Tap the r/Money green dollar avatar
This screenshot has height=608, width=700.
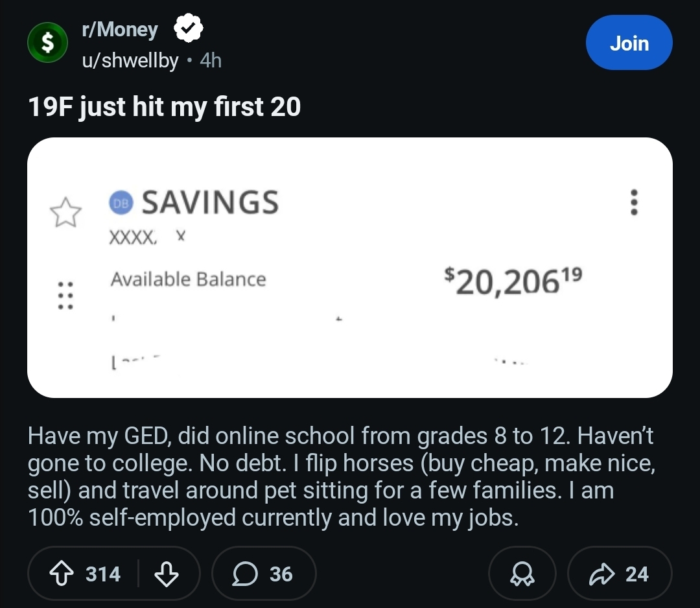[x=47, y=43]
